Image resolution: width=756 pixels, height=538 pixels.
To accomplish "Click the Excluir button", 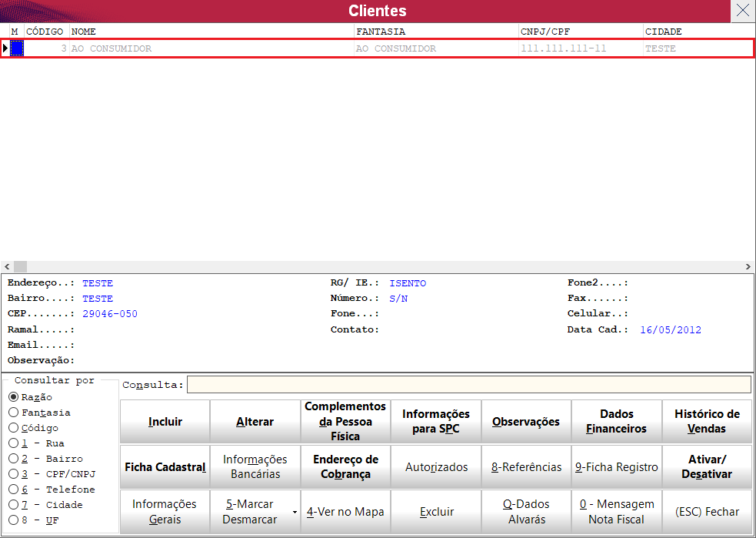I will tap(436, 512).
